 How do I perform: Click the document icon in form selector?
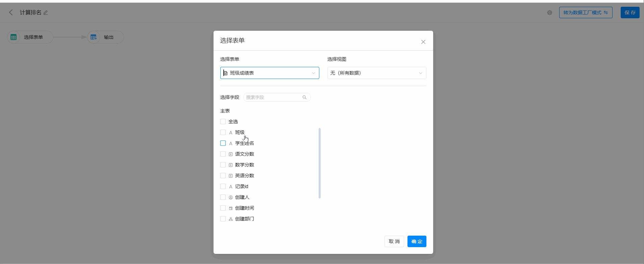tap(225, 73)
